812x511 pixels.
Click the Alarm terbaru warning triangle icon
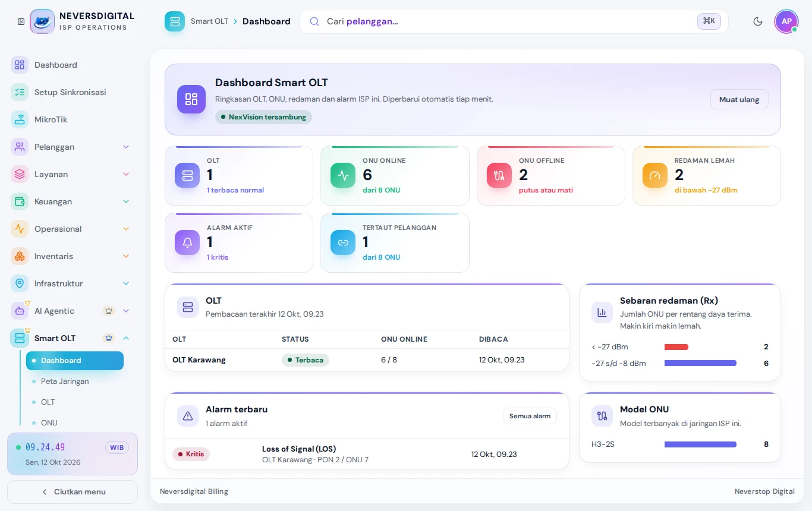tap(188, 416)
